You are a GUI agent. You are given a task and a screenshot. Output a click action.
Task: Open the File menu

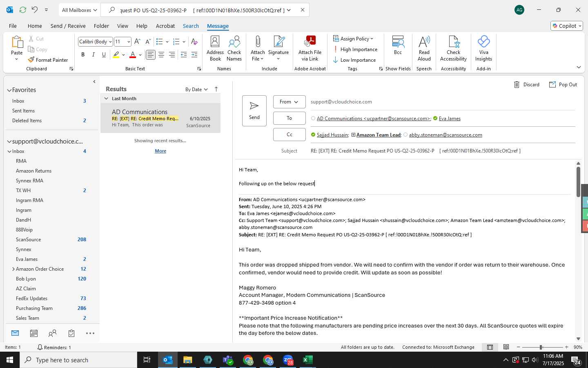coord(13,26)
